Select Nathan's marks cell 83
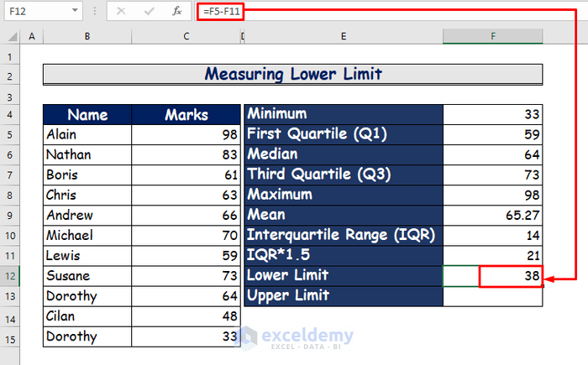The height and width of the screenshot is (365, 588). tap(186, 154)
